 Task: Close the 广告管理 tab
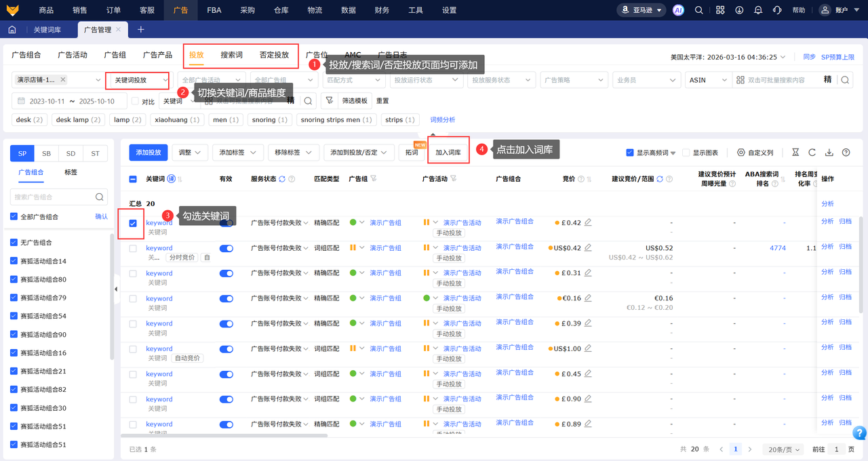119,30
